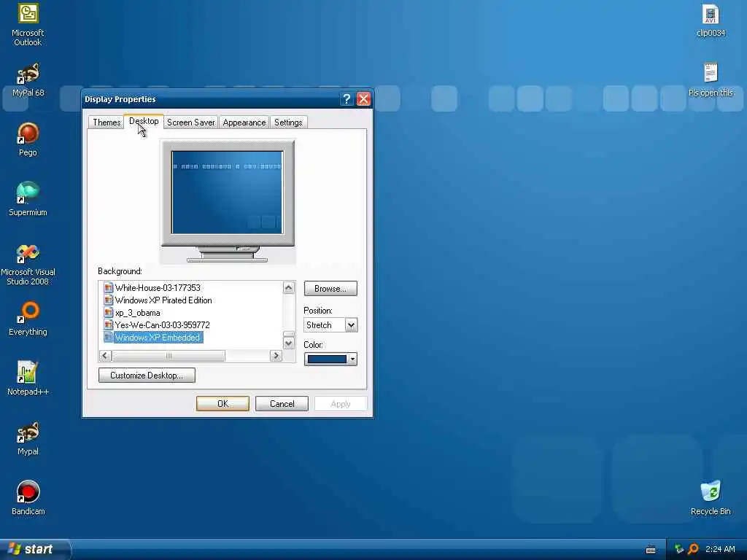Select the Pego desktop shortcut
747x560 pixels.
[28, 139]
